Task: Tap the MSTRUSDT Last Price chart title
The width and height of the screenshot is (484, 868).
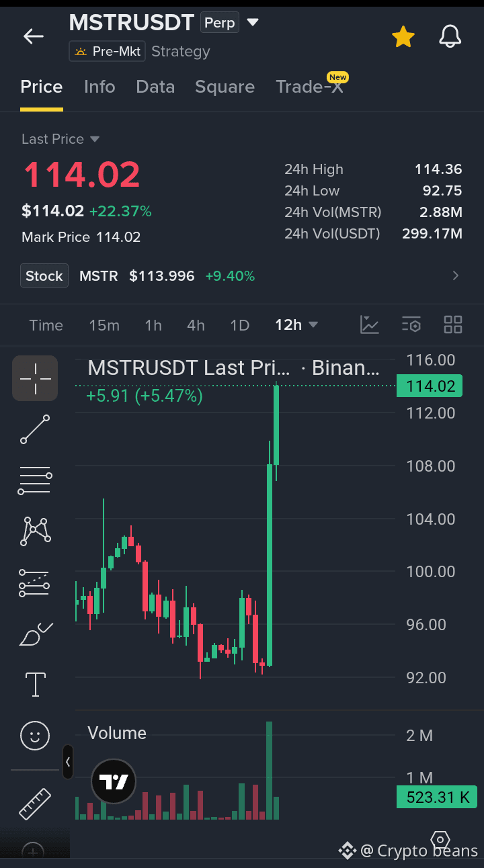Action: (x=233, y=367)
